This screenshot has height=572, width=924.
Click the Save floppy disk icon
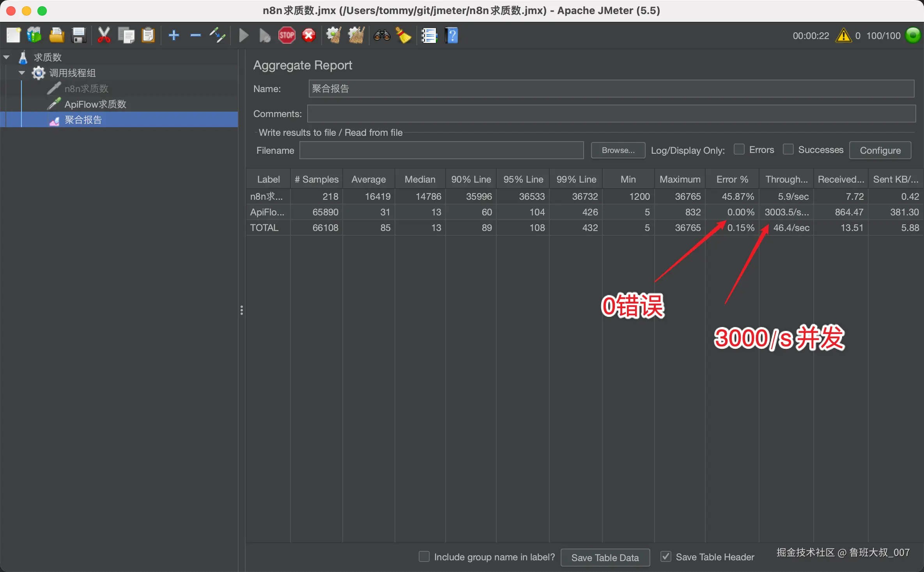click(79, 36)
